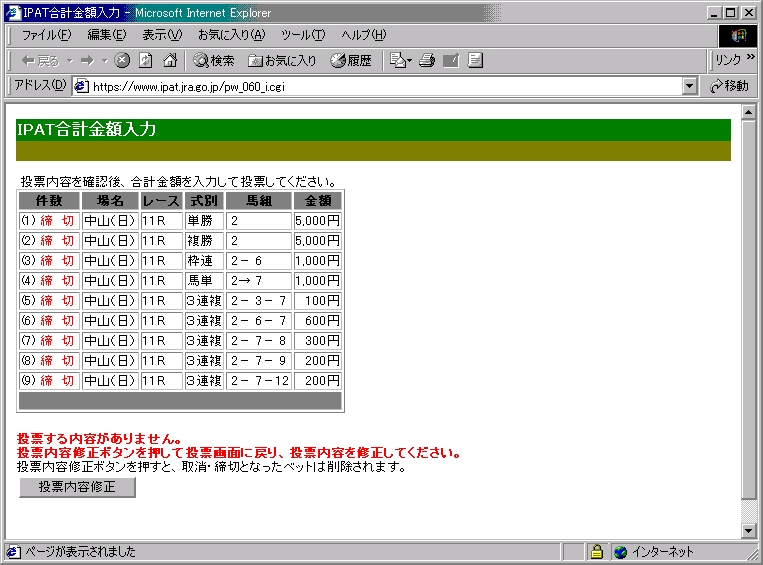This screenshot has width=763, height=565.
Task: Click the 投票する内容がありません red message
Action: click(x=100, y=438)
